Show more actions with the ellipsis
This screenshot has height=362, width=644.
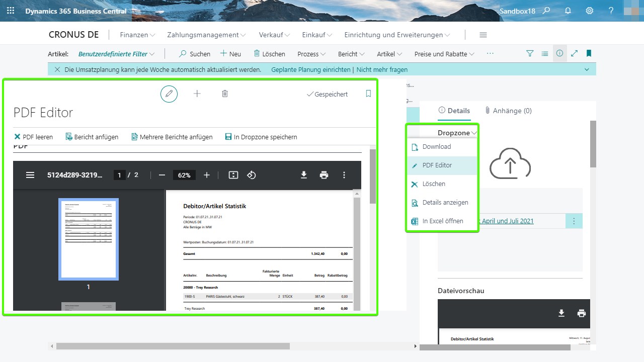[491, 53]
